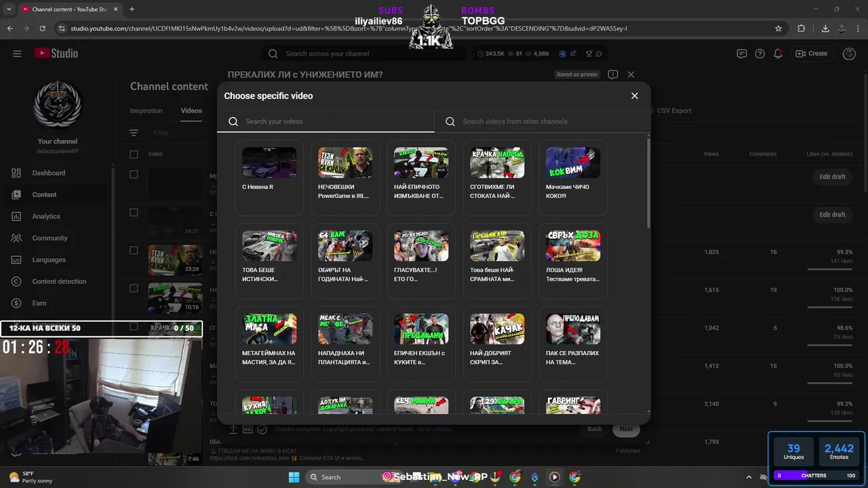Open the Chrome extensions menu
Screen dimensions: 868x488
tap(802, 28)
